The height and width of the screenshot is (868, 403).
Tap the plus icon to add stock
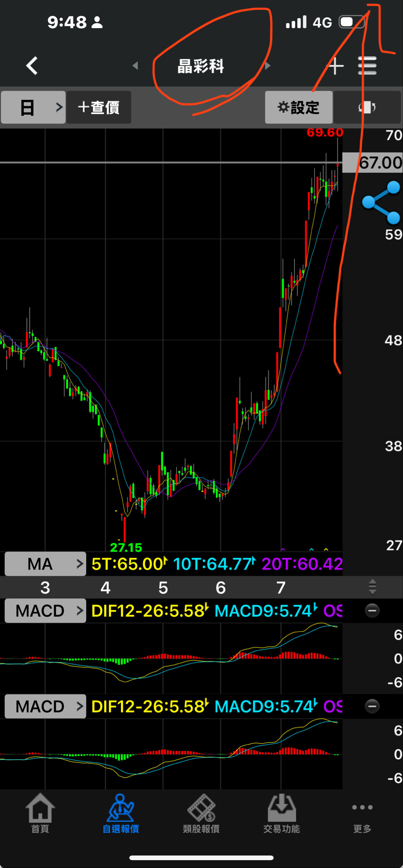click(336, 66)
